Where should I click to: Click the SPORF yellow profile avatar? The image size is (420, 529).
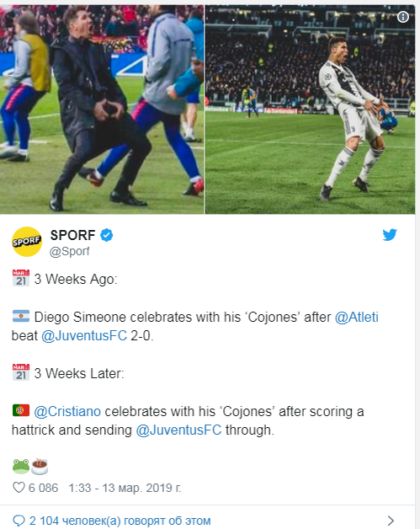[27, 242]
